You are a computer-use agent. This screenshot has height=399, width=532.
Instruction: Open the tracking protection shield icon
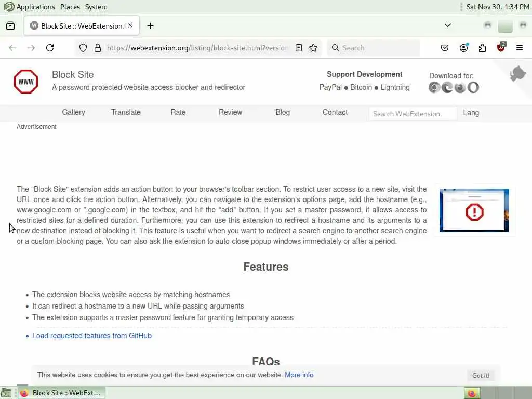pyautogui.click(x=83, y=48)
